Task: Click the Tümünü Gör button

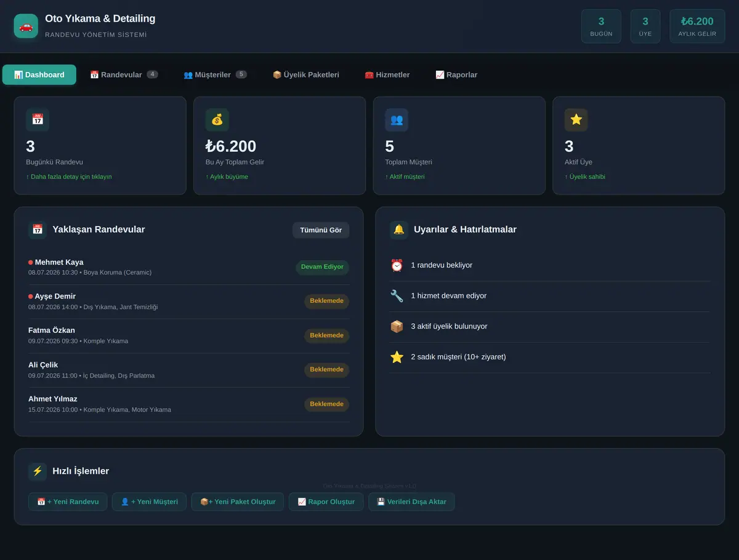Action: click(321, 230)
